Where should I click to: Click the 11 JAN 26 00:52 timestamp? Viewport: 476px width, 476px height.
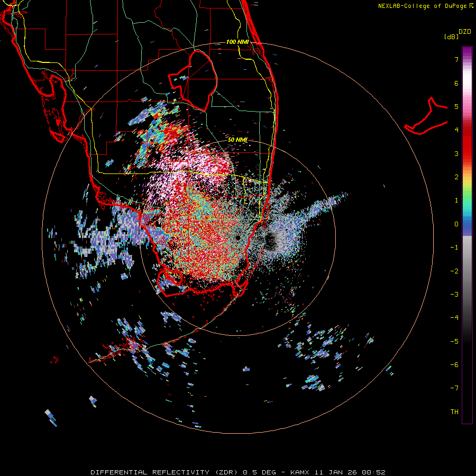[350, 472]
